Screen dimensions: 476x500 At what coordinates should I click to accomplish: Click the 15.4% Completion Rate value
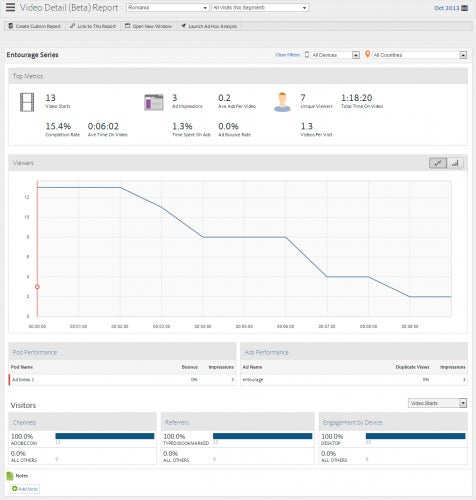[x=58, y=126]
